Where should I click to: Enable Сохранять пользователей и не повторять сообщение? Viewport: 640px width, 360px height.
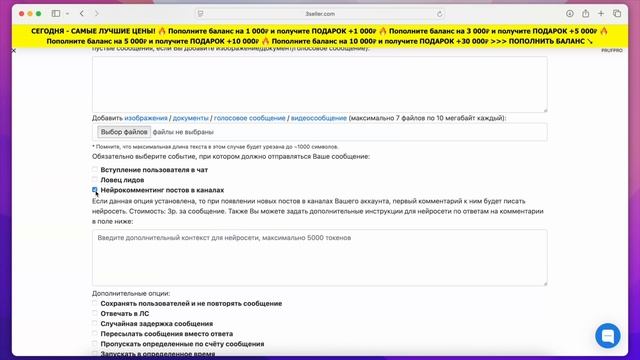click(95, 303)
